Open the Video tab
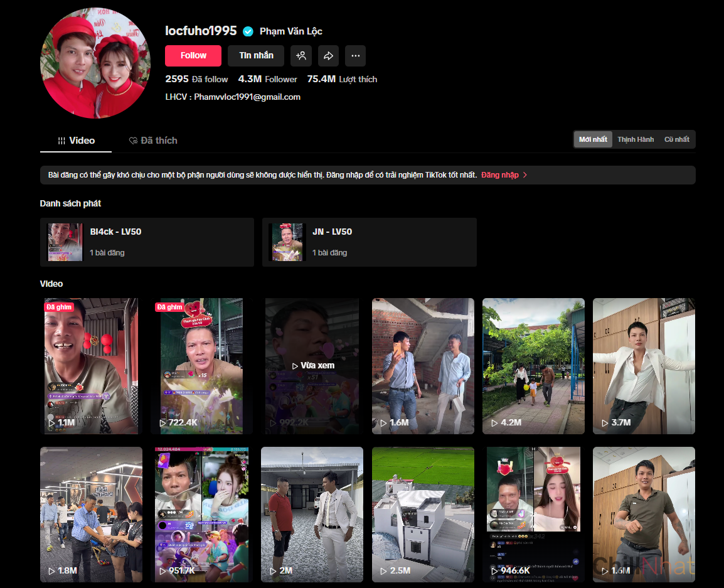Viewport: 724px width, 588px height. pos(76,141)
